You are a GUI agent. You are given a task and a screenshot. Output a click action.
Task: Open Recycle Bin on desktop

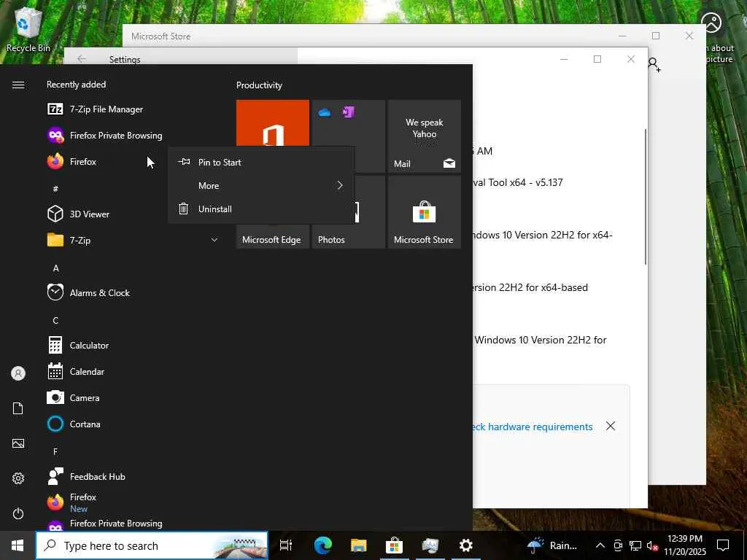coord(28,29)
